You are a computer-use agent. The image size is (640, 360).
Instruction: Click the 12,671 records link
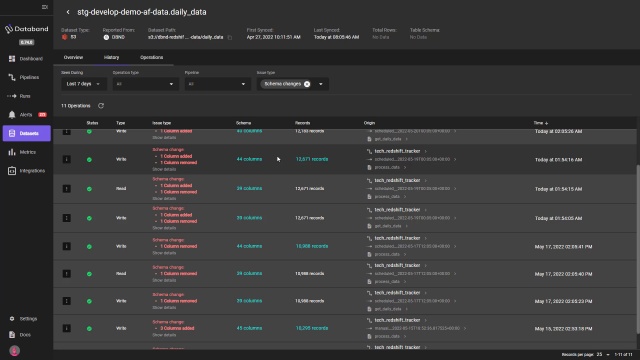coord(312,159)
